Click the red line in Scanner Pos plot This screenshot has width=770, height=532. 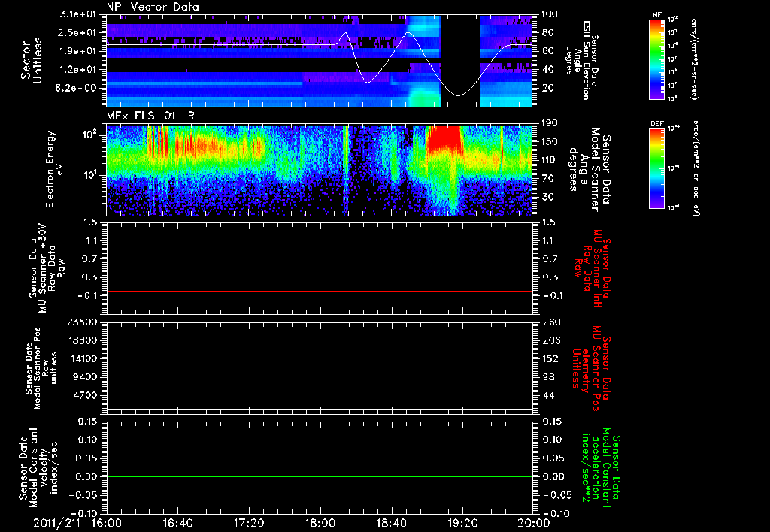point(319,382)
